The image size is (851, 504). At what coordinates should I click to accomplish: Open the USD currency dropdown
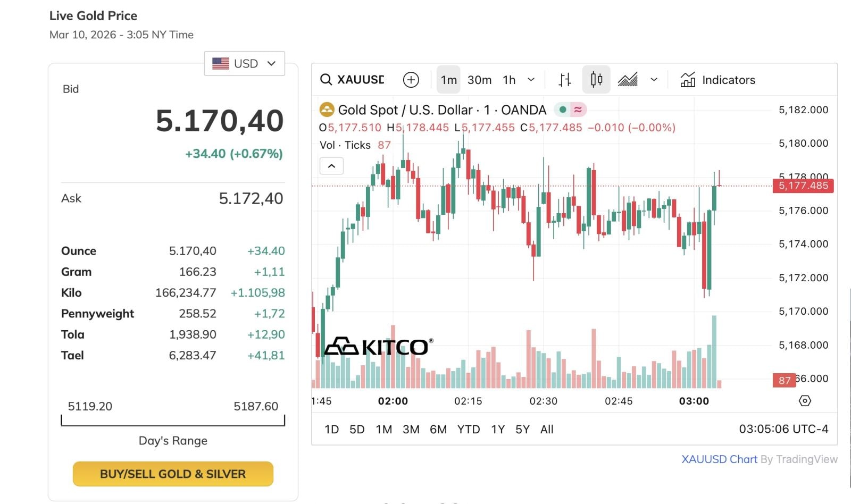coord(245,64)
